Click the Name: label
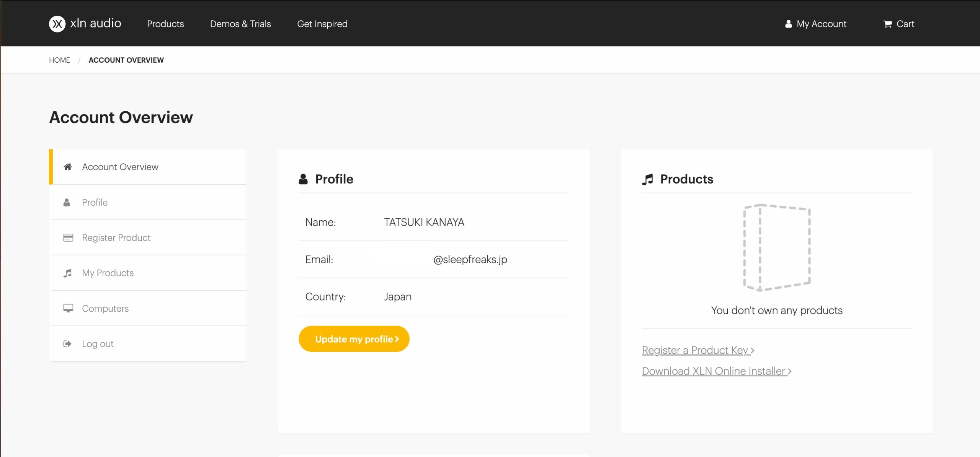 pos(320,222)
